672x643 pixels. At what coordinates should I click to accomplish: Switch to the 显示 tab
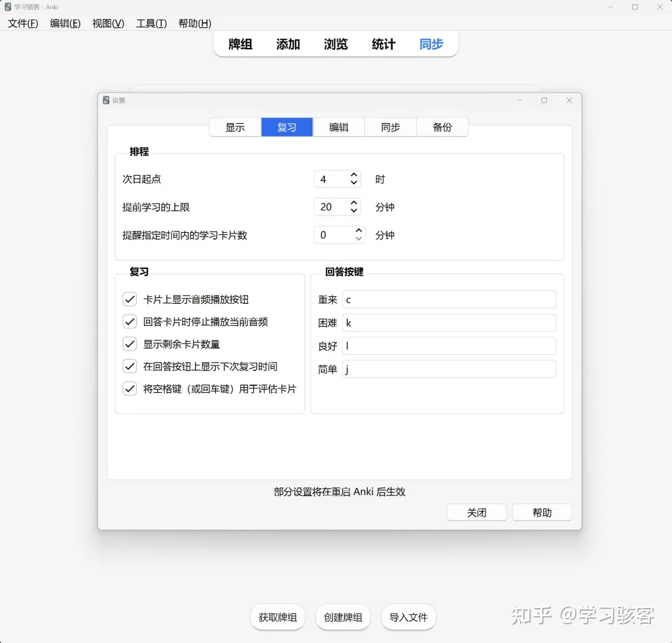[235, 127]
